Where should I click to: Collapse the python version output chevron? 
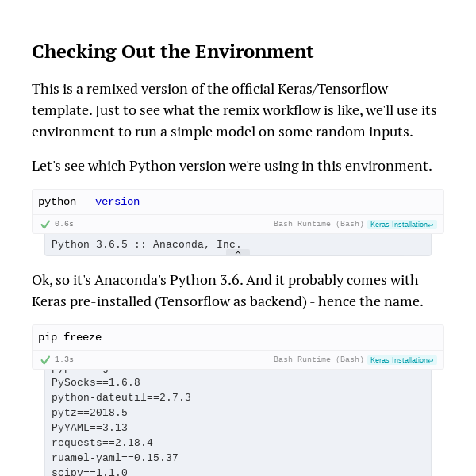pos(238,252)
